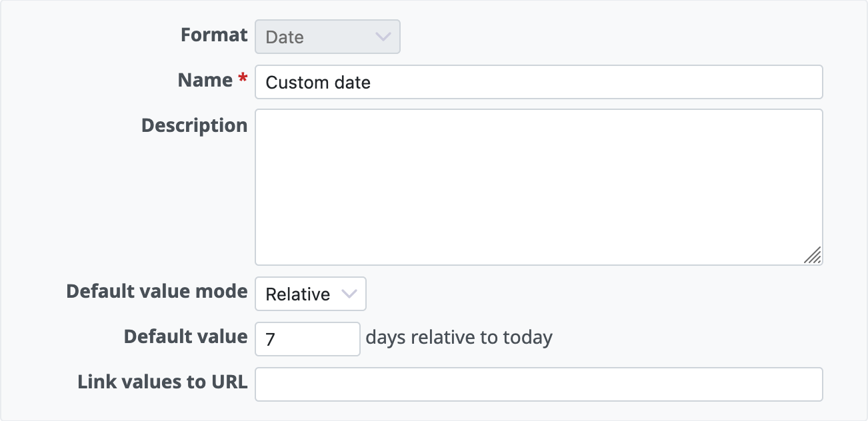
Task: Click the chevron arrow in the Format select
Action: coord(383,37)
